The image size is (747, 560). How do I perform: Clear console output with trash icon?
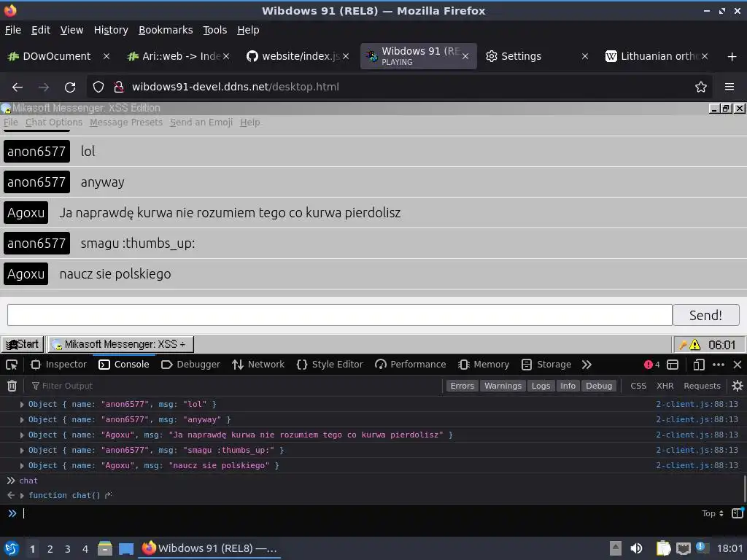[12, 386]
